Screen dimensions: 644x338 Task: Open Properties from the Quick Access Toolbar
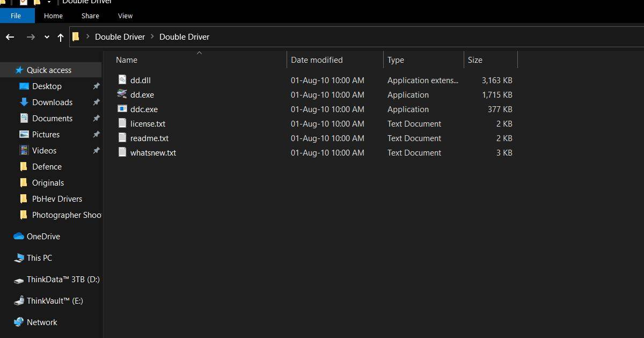pos(23,3)
